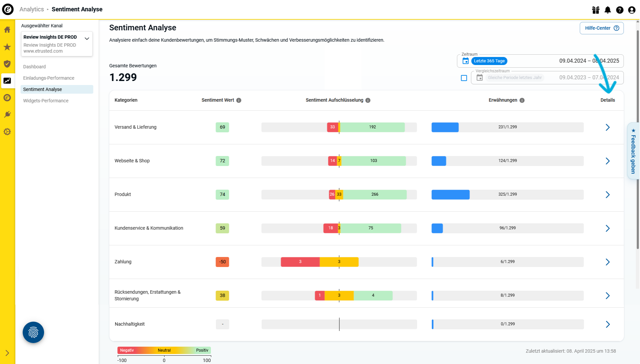Image resolution: width=640 pixels, height=364 pixels.
Task: Click the eTrusted logo icon
Action: 8,9
